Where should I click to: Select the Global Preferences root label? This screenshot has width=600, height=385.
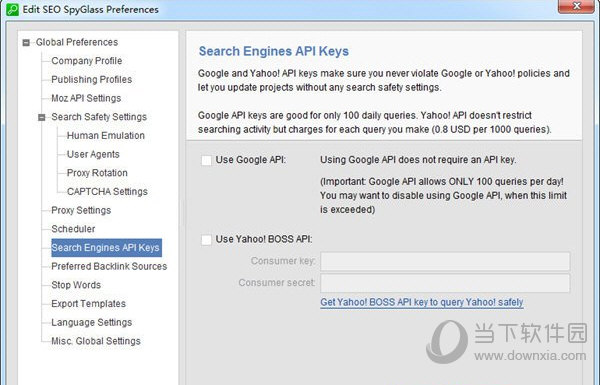click(x=77, y=42)
